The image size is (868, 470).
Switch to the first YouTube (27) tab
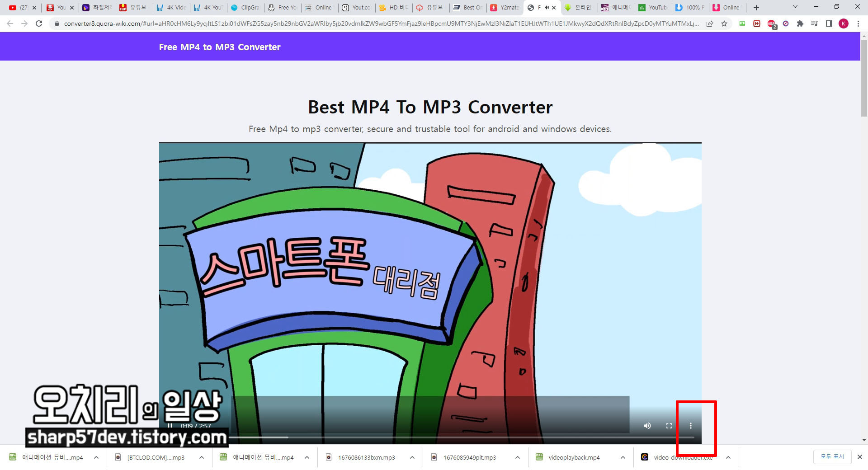tap(19, 8)
